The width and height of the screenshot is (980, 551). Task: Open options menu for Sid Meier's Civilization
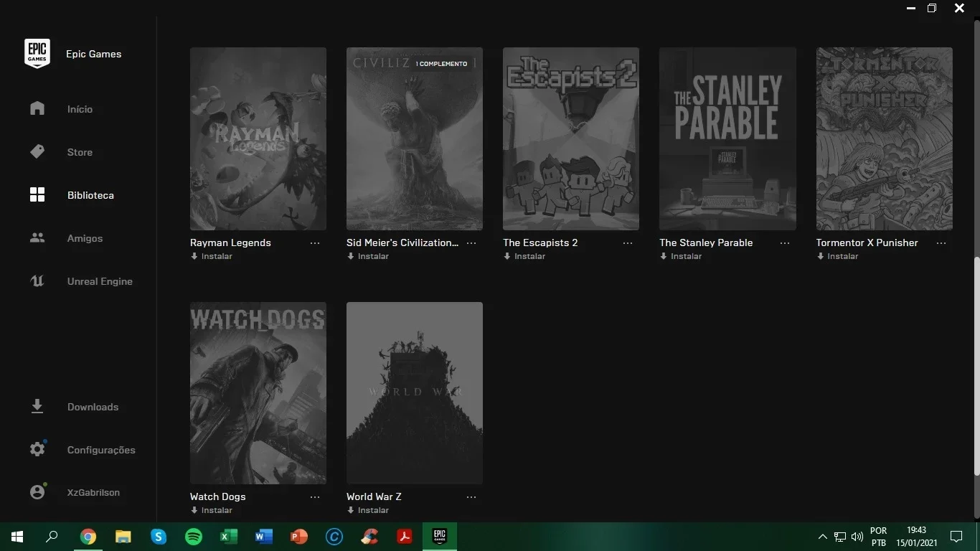coord(471,243)
